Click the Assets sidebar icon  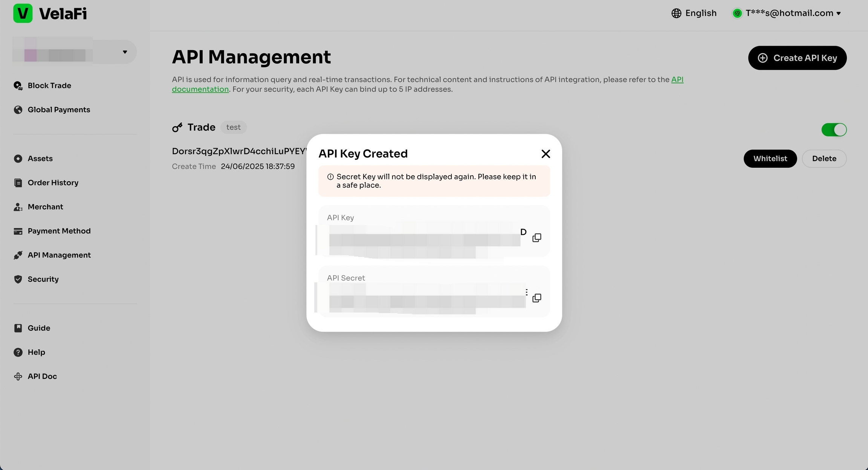18,159
